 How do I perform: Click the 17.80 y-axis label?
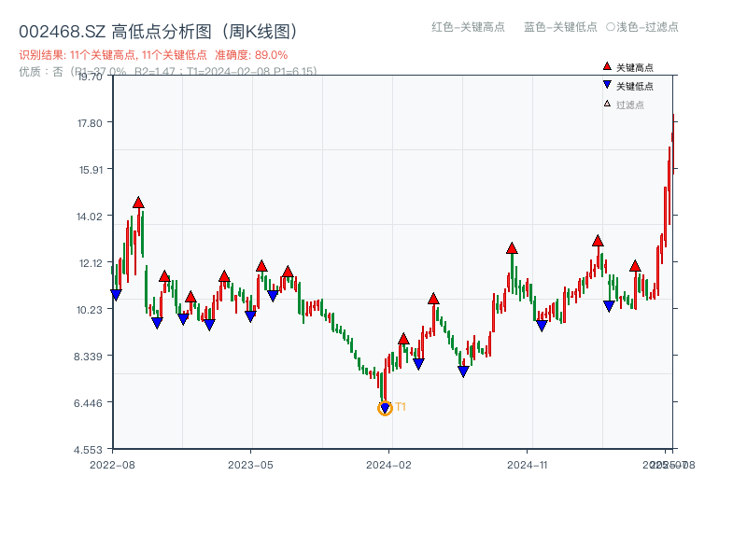(x=90, y=123)
